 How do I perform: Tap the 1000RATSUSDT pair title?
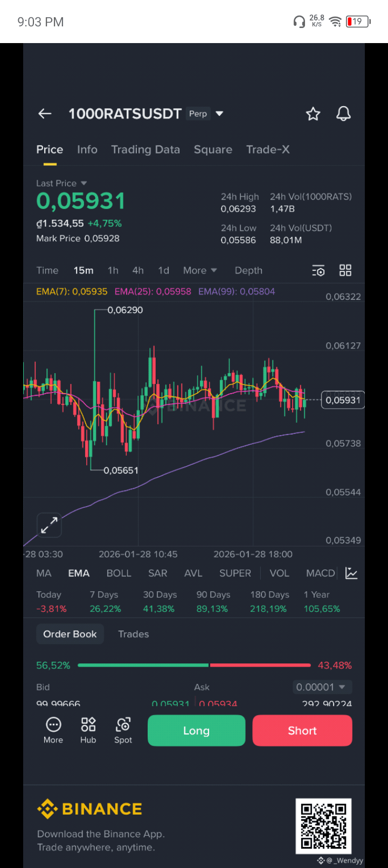tap(125, 114)
